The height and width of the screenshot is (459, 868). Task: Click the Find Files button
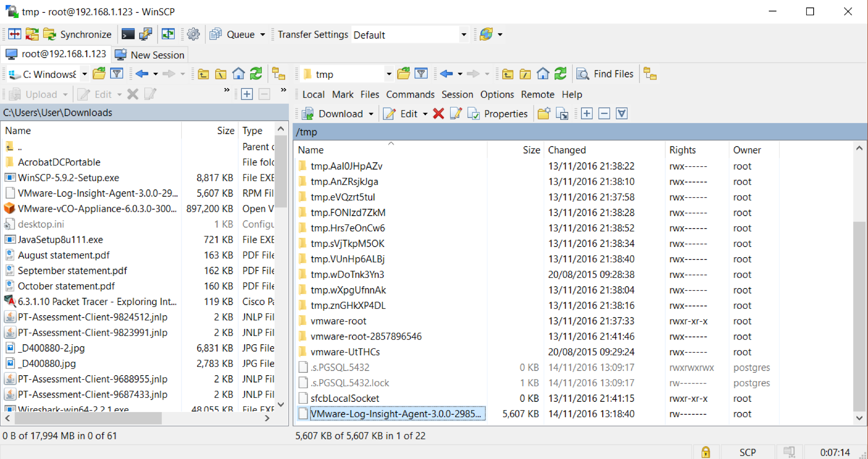[605, 74]
